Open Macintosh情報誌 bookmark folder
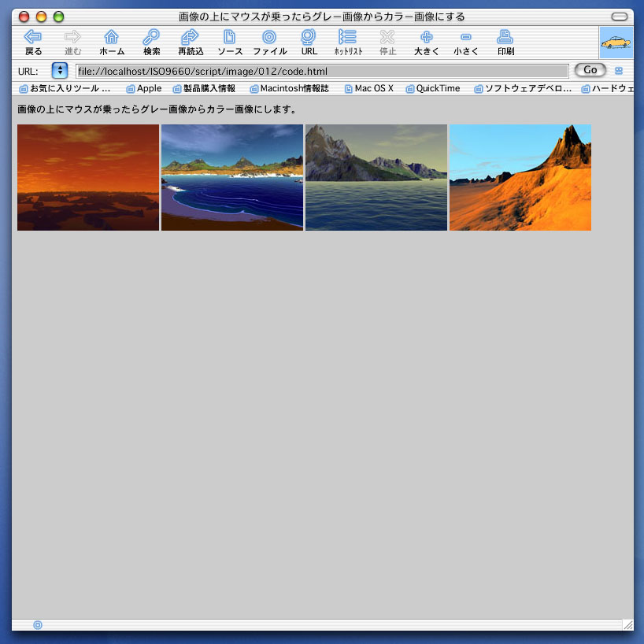 [290, 88]
